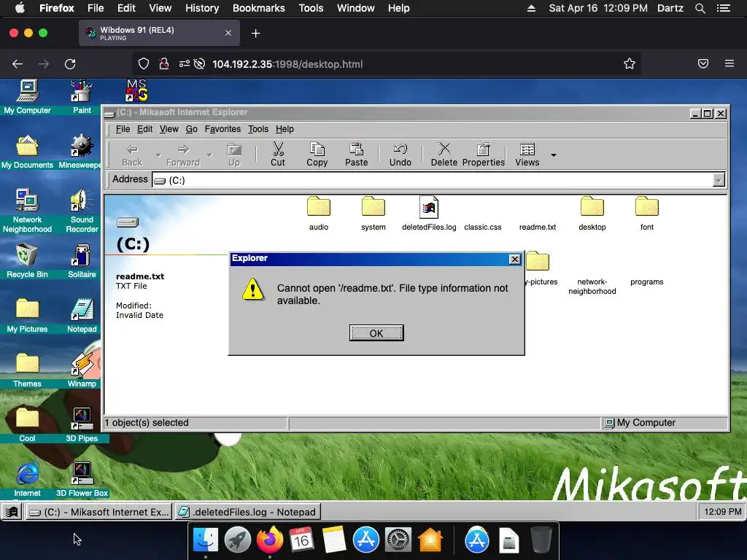The width and height of the screenshot is (747, 560).
Task: Click the Firefox URL bar
Action: (x=386, y=64)
